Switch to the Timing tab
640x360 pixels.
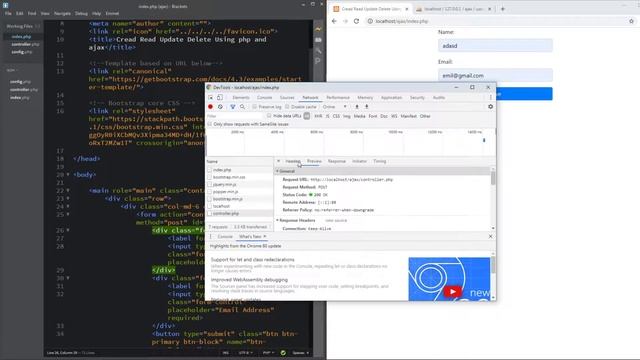point(380,161)
